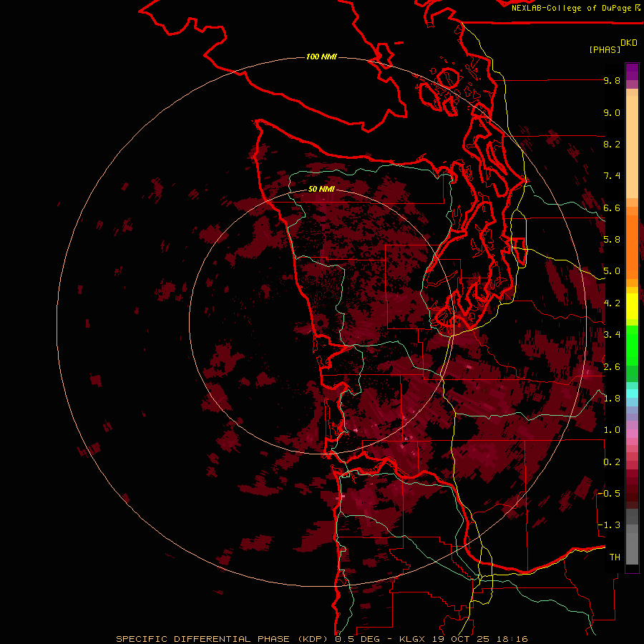Click the 100 NMI range ring label

321,57
